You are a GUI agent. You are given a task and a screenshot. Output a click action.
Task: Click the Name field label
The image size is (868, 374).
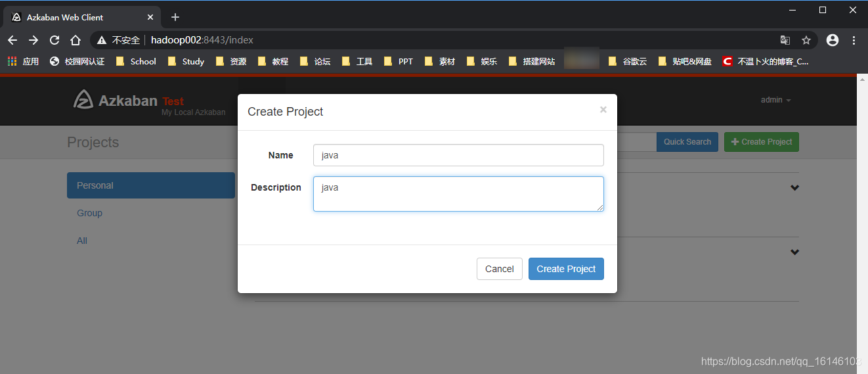pyautogui.click(x=281, y=155)
